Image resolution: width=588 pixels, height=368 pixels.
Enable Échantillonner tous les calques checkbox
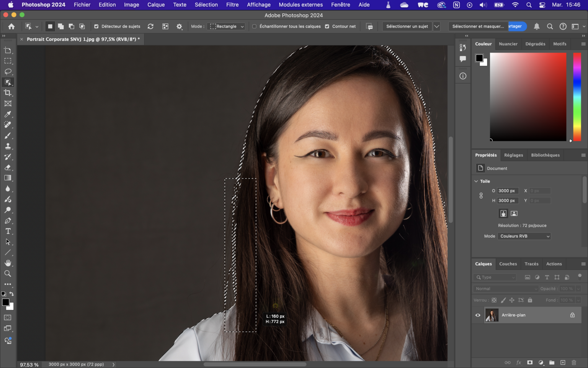tap(254, 26)
